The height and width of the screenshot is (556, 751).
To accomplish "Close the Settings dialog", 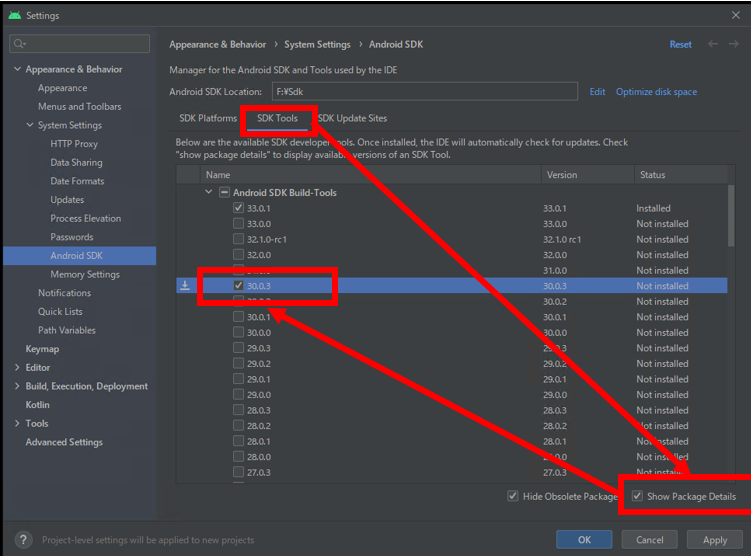I will coord(736,15).
